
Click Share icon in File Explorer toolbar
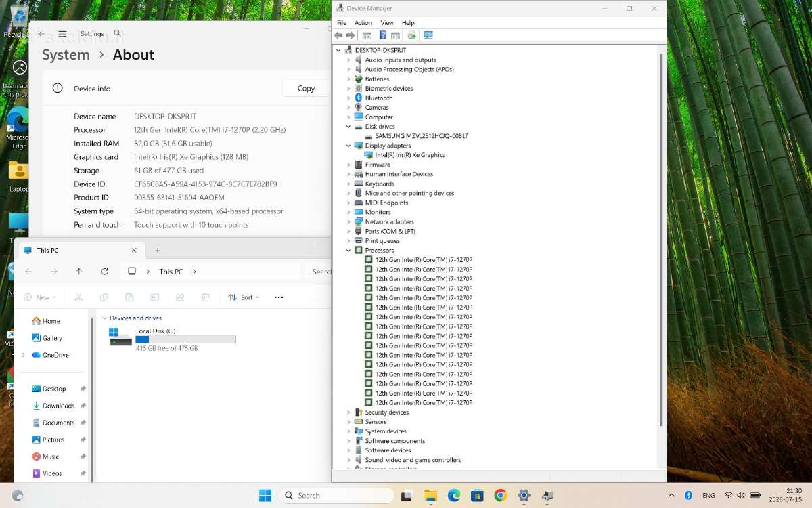click(x=180, y=297)
